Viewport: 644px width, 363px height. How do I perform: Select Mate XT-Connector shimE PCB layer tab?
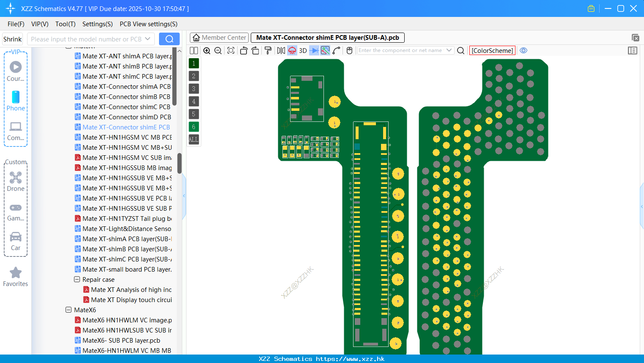coord(328,38)
